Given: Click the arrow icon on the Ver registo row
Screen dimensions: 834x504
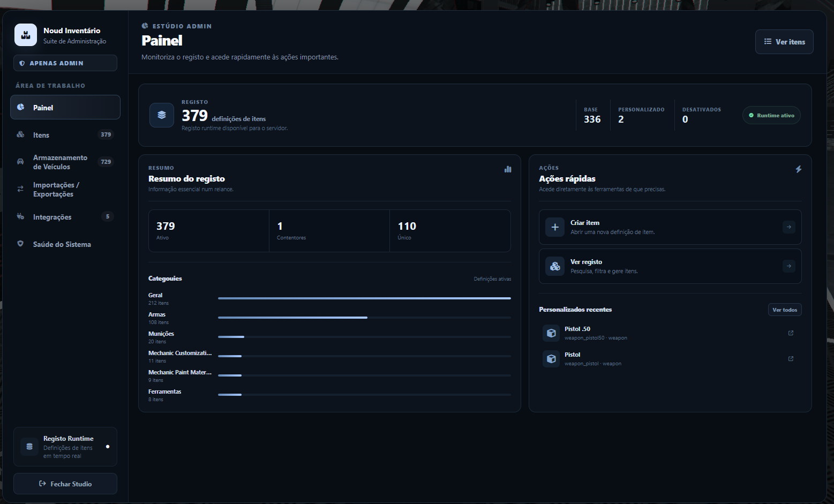Looking at the screenshot, I should (789, 266).
